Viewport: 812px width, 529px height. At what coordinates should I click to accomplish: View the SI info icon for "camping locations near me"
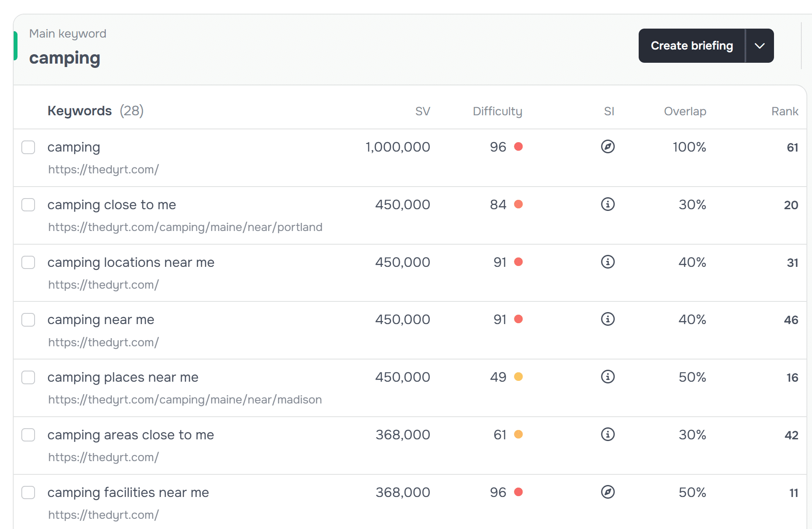point(608,262)
